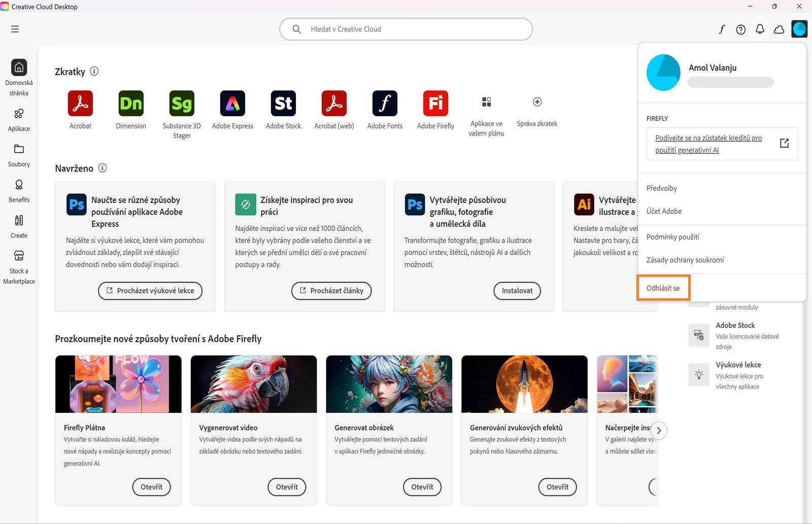
Task: Click info icon next to Navrženo
Action: tap(103, 168)
